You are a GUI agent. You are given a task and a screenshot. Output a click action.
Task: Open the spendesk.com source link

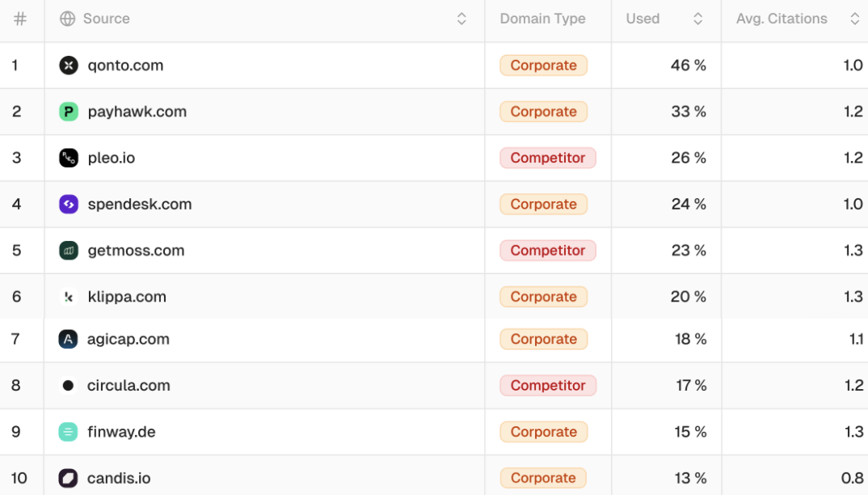(140, 204)
